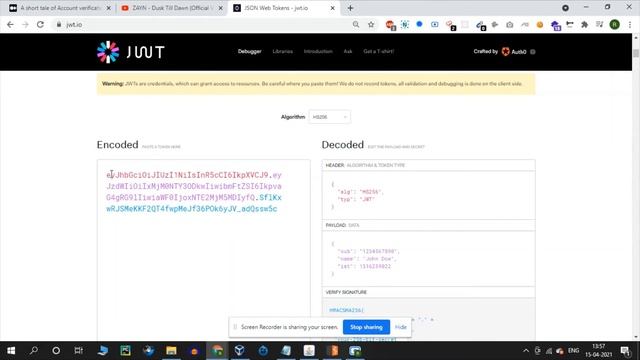Image resolution: width=640 pixels, height=360 pixels.
Task: Open the Chrome three-dot menu
Action: pos(630,24)
